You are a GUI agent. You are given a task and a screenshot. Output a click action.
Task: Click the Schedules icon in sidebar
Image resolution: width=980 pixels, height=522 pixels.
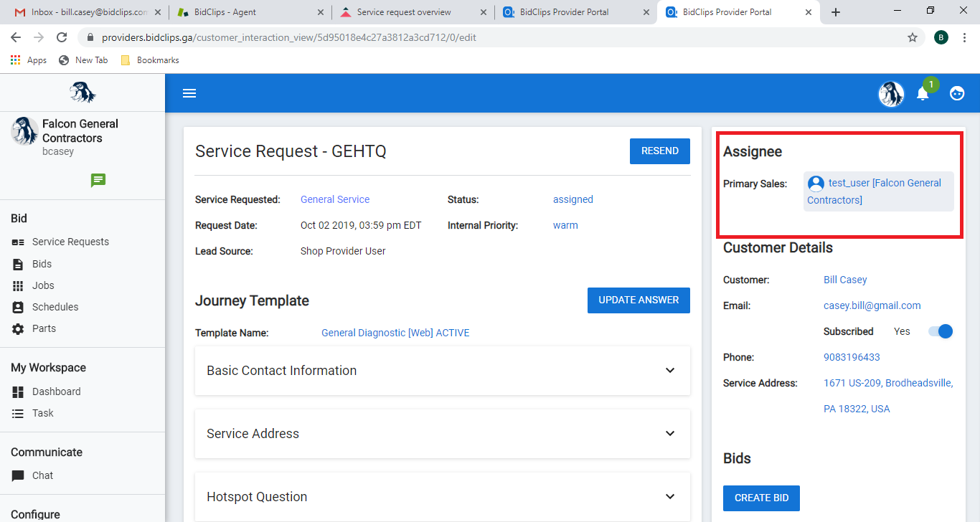pyautogui.click(x=18, y=307)
